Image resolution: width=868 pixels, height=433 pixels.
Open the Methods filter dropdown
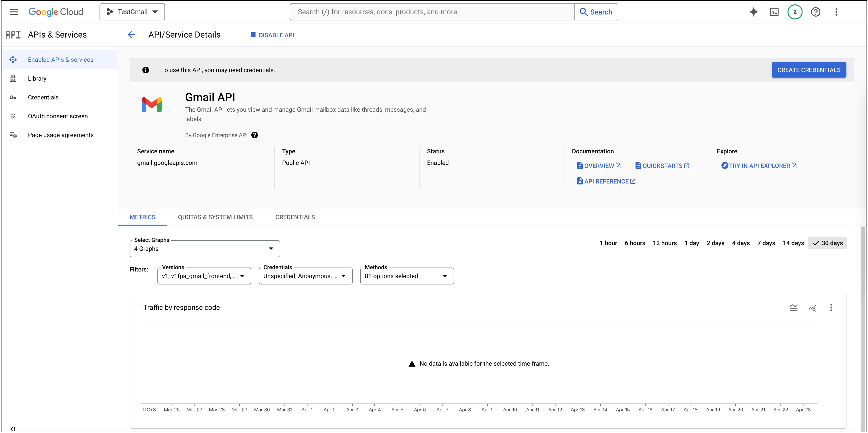click(x=407, y=276)
